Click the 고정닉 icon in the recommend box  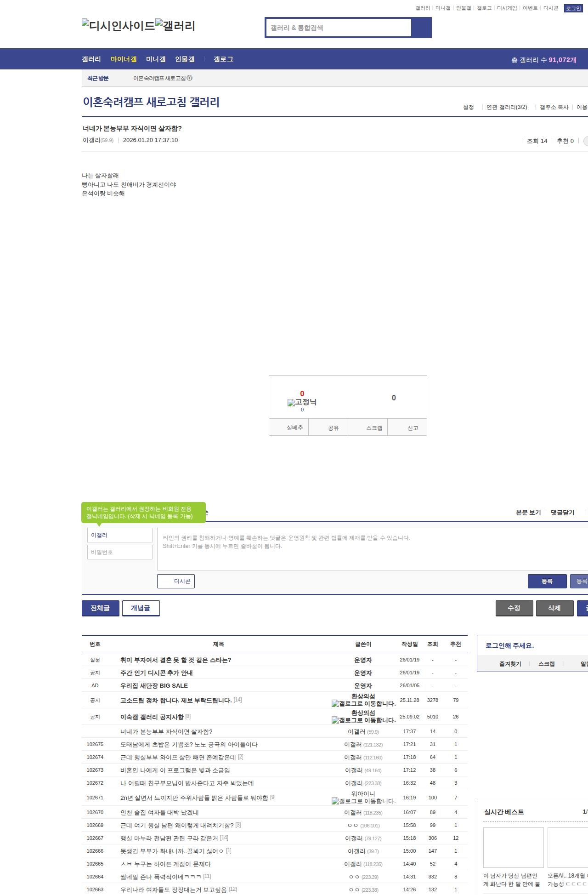coord(302,402)
